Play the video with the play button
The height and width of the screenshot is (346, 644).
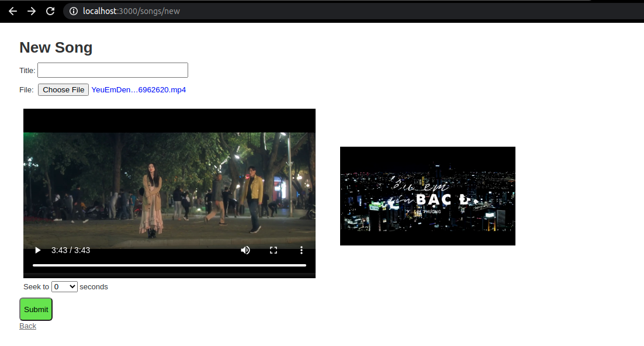pos(38,250)
